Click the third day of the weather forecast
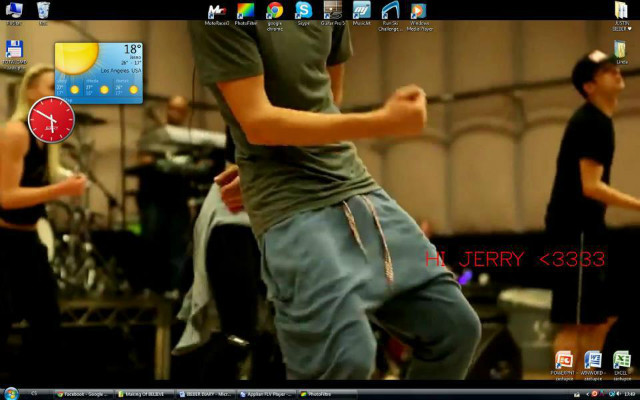Screen dimensions: 640x400 coord(128,87)
